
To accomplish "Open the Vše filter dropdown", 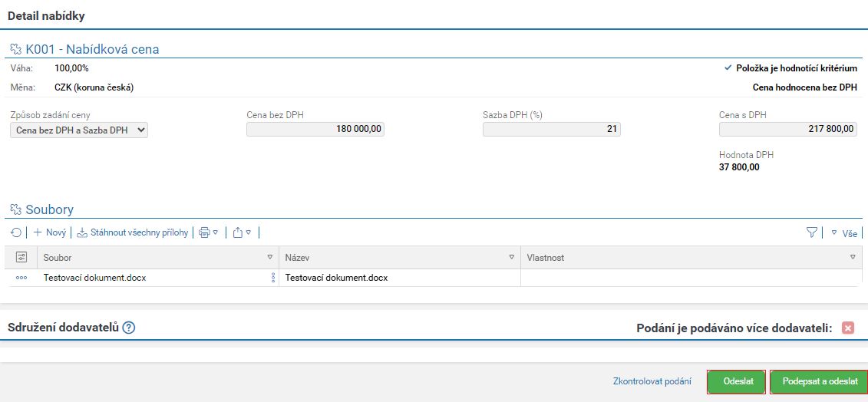I will click(843, 234).
